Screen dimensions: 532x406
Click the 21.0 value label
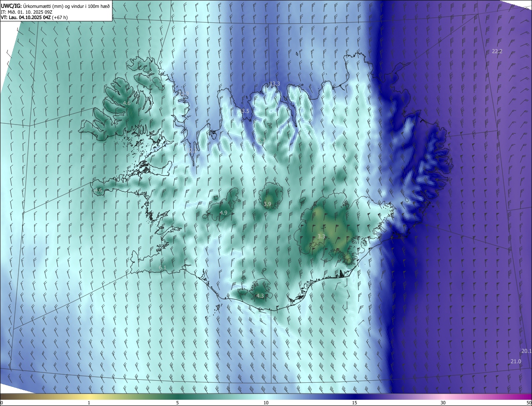515,362
